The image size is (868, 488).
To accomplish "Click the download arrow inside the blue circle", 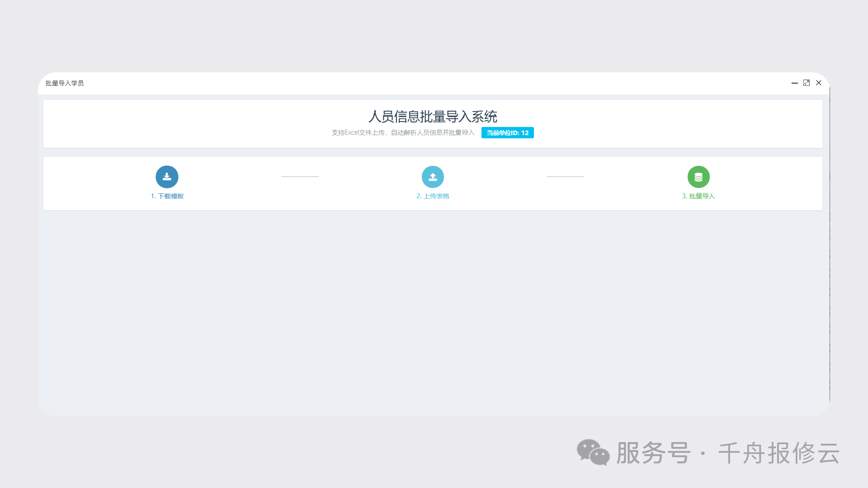I will [x=167, y=177].
